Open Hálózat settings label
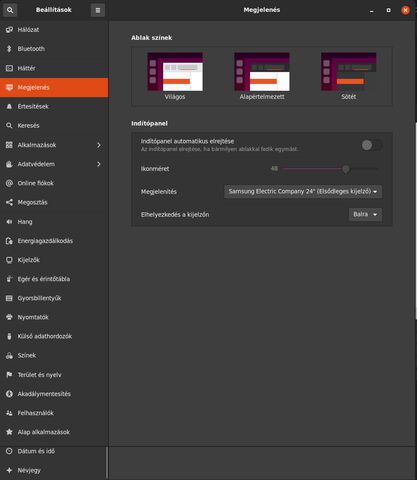Screen dimensions: 417x480 pyautogui.click(x=28, y=30)
